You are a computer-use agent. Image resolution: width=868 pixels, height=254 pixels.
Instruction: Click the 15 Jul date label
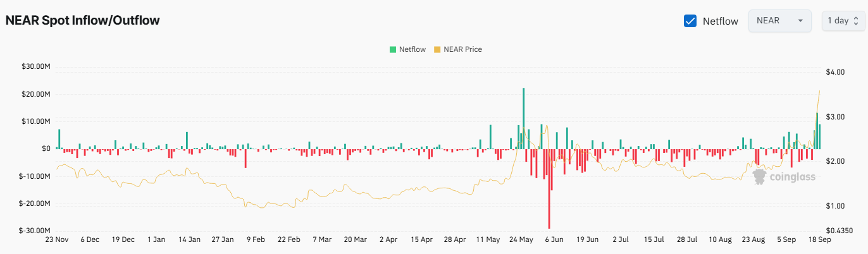tap(654, 240)
